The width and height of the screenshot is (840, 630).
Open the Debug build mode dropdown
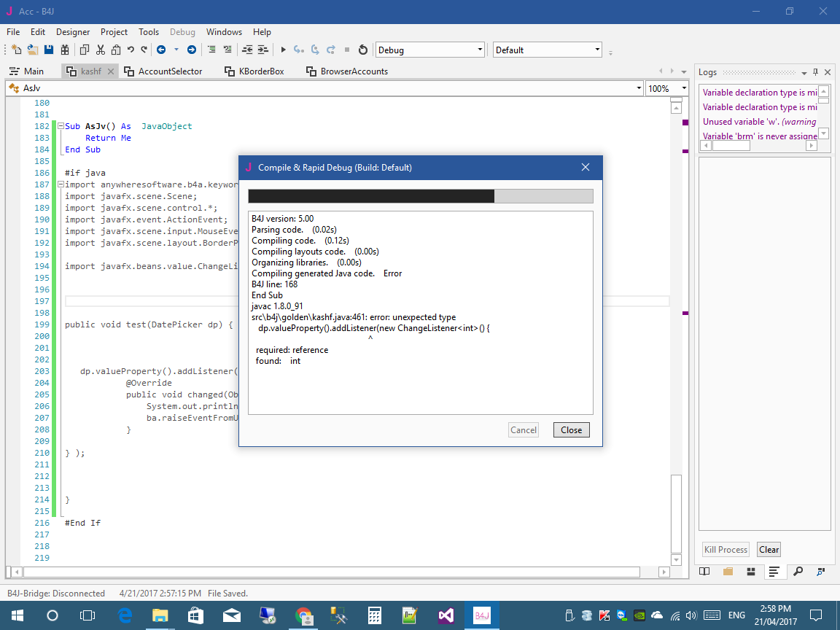tap(479, 50)
